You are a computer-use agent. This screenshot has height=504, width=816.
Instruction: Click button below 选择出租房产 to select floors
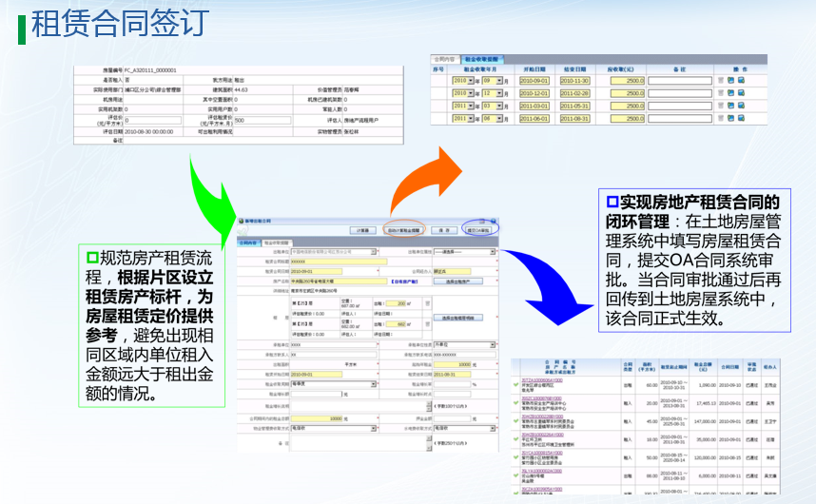pos(458,318)
